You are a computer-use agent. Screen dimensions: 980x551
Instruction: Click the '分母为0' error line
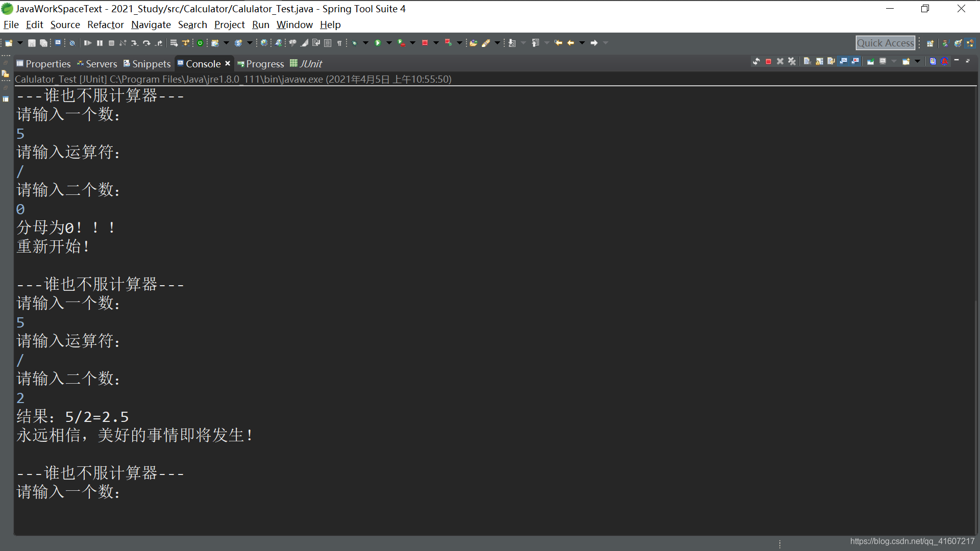pyautogui.click(x=66, y=228)
